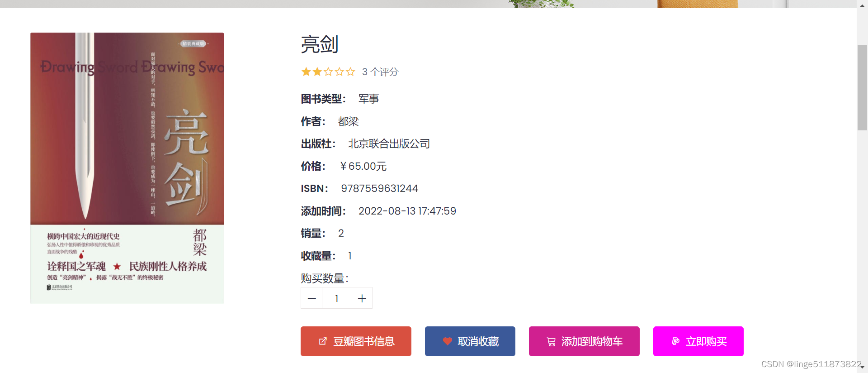Open the 亮剑 book cover image
Image resolution: width=868 pixels, height=373 pixels.
[x=127, y=168]
